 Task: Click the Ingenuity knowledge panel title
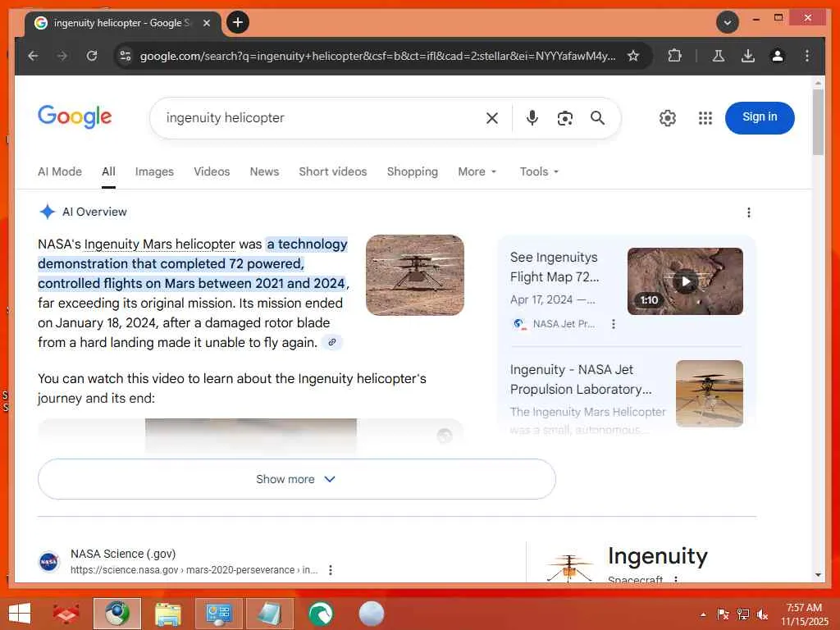coord(657,555)
